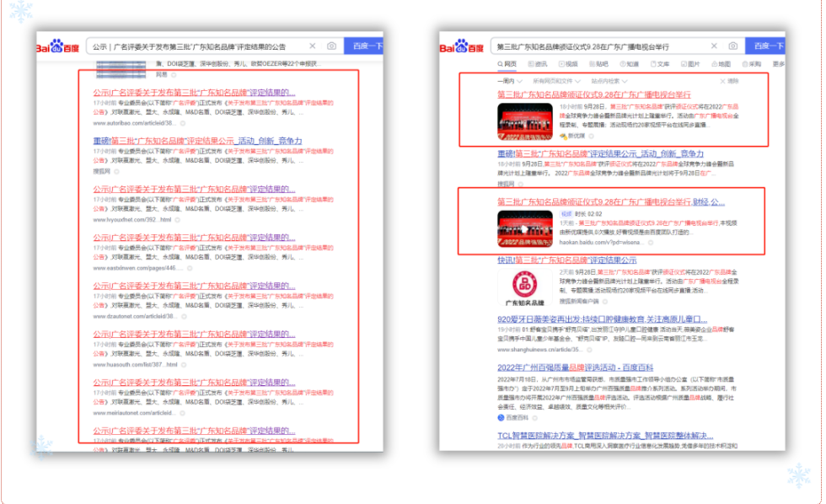Open the right window's 重磅!第三批 result
Screen dimensions: 826x504
(x=600, y=153)
